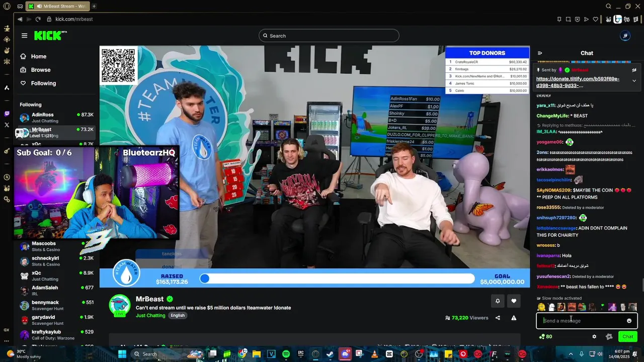Open Discord from the taskbar

345,354
